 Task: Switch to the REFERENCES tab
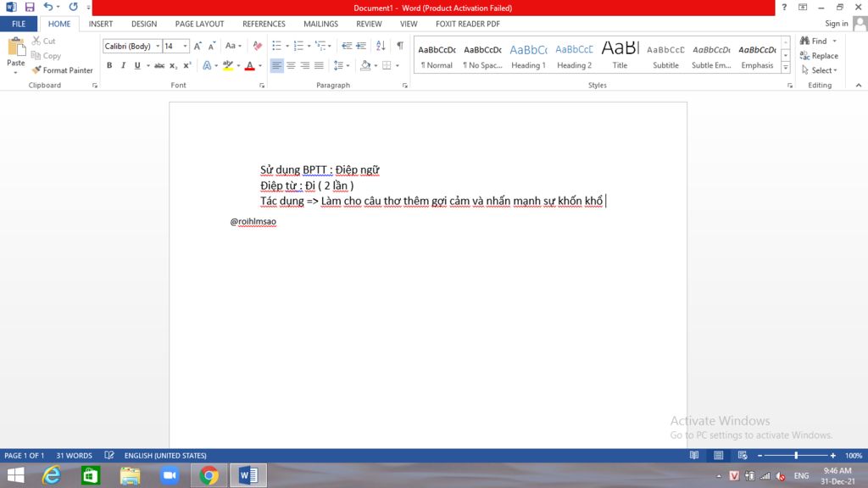pos(264,24)
